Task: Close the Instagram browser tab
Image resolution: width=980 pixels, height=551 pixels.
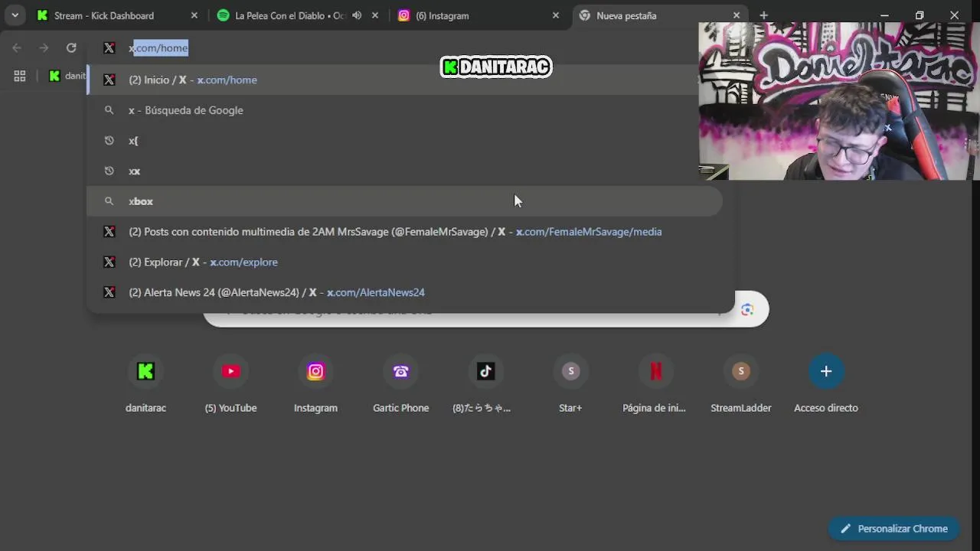Action: point(555,15)
